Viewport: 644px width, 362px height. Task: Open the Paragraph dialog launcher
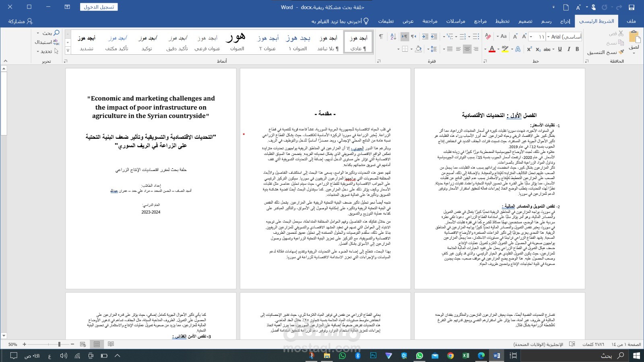[x=379, y=61]
